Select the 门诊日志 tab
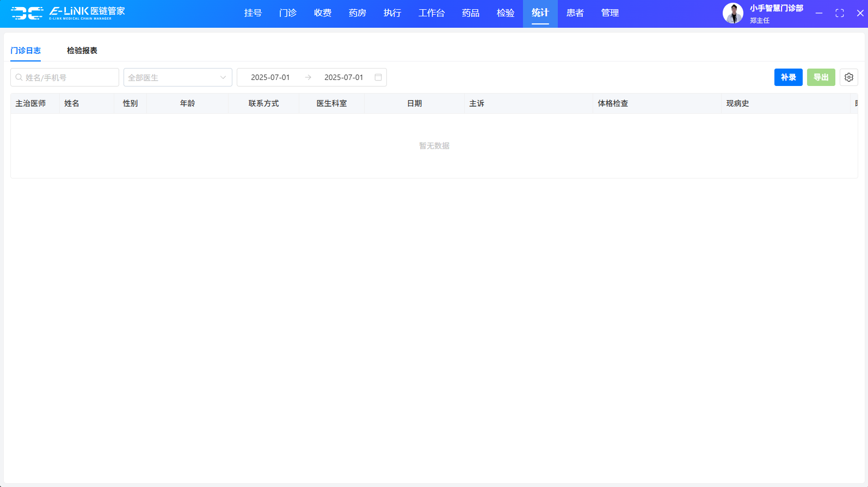The height and width of the screenshot is (487, 868). point(26,51)
